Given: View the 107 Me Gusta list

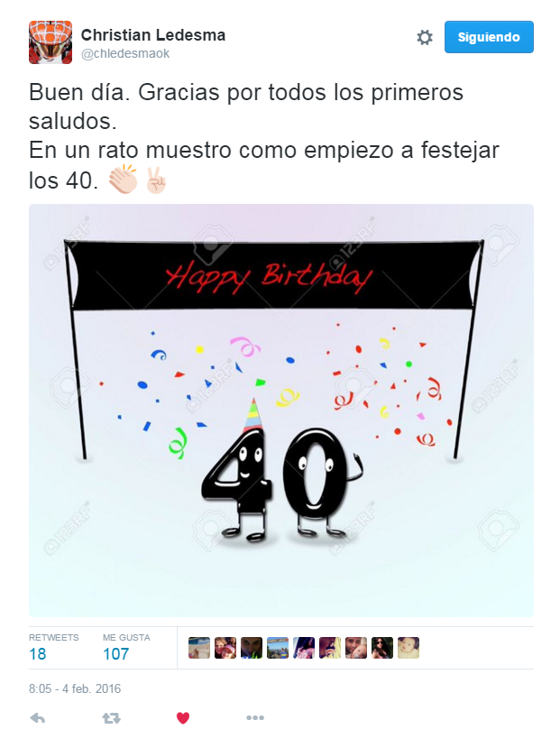Looking at the screenshot, I should (x=126, y=647).
